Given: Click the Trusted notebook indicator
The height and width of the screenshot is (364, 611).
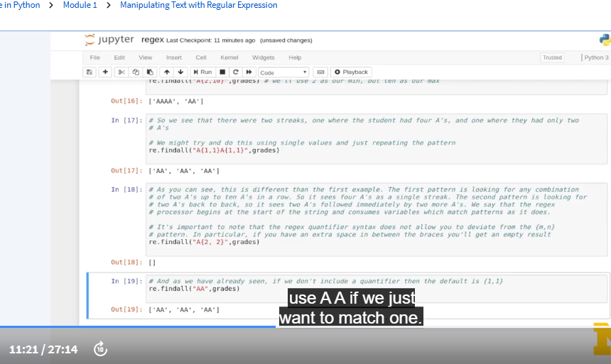Looking at the screenshot, I should 552,57.
